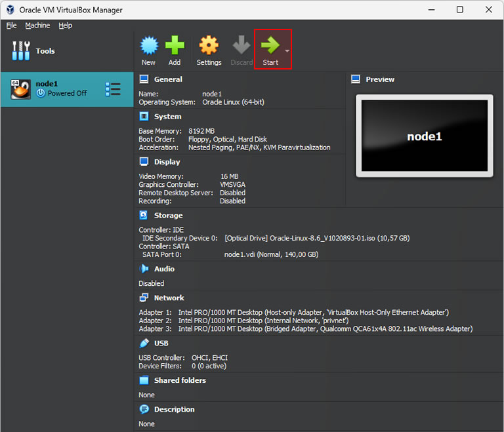Click the VirtualBox app icon in title bar
Image resolution: width=504 pixels, height=432 pixels.
pyautogui.click(x=10, y=10)
